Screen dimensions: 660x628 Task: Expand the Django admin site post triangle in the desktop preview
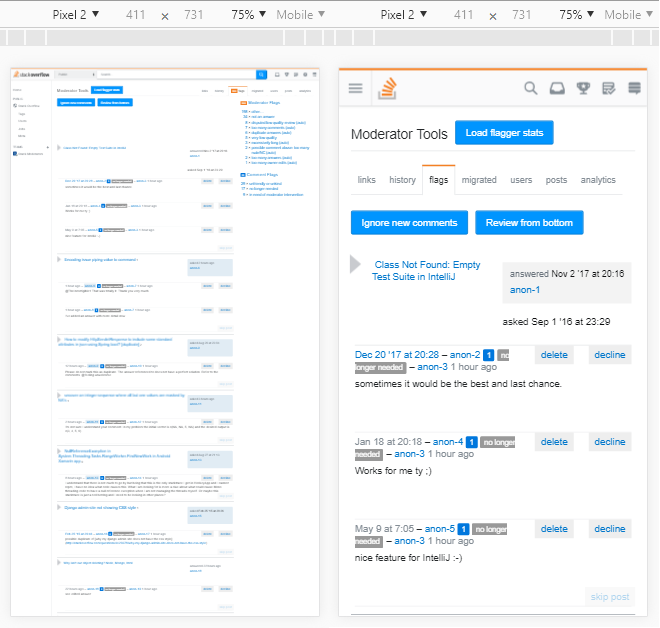tap(59, 507)
